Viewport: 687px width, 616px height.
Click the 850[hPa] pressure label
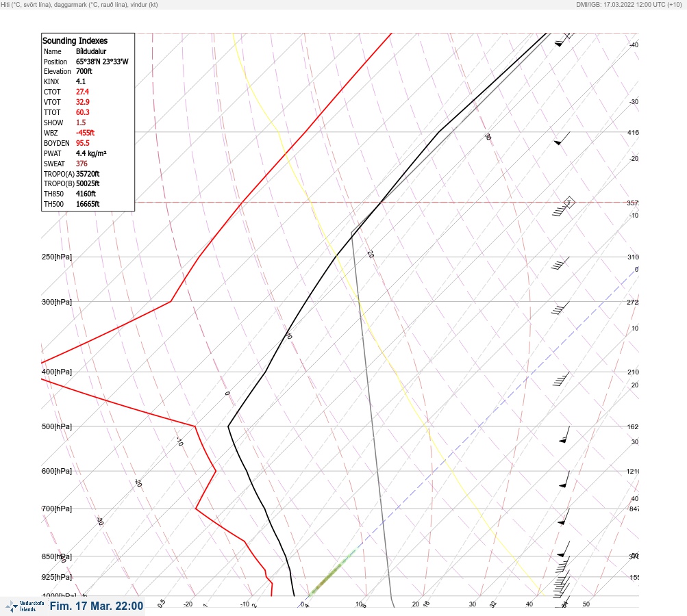(x=57, y=556)
